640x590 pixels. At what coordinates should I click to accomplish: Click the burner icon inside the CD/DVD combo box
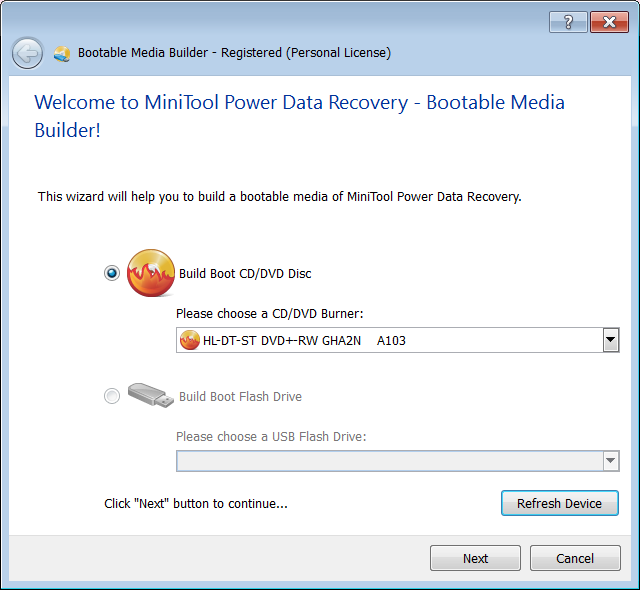tap(189, 340)
